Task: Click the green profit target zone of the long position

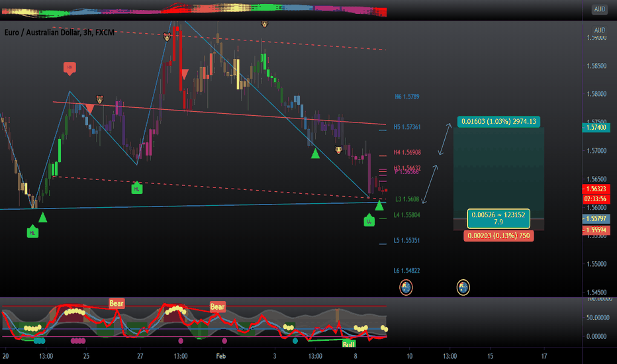Action: coord(498,173)
